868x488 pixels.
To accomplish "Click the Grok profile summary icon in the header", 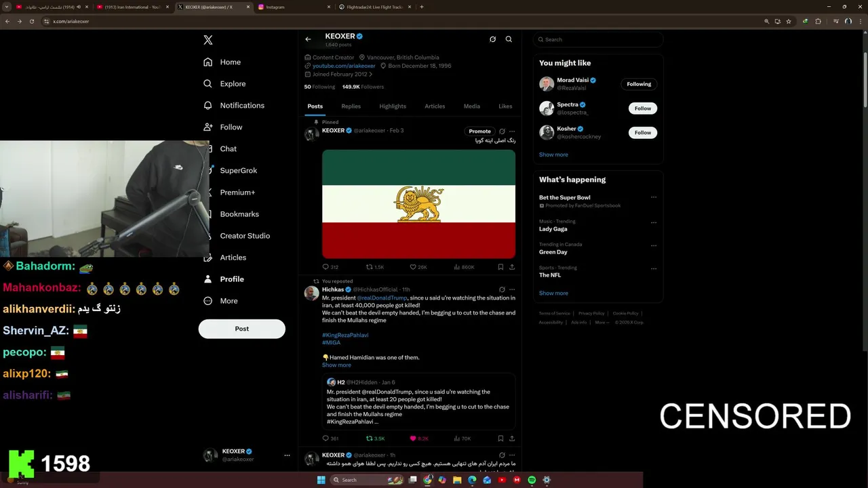I will 492,39.
